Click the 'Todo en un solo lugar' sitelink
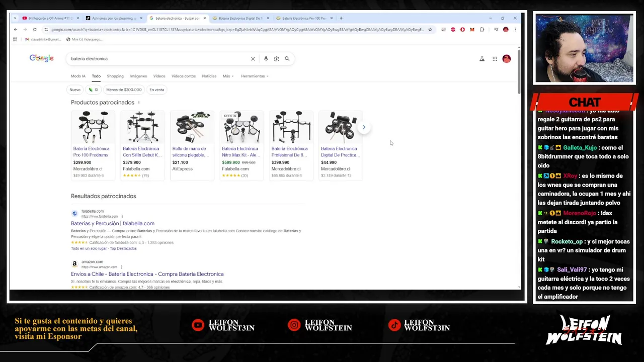644x362 pixels. (89, 248)
